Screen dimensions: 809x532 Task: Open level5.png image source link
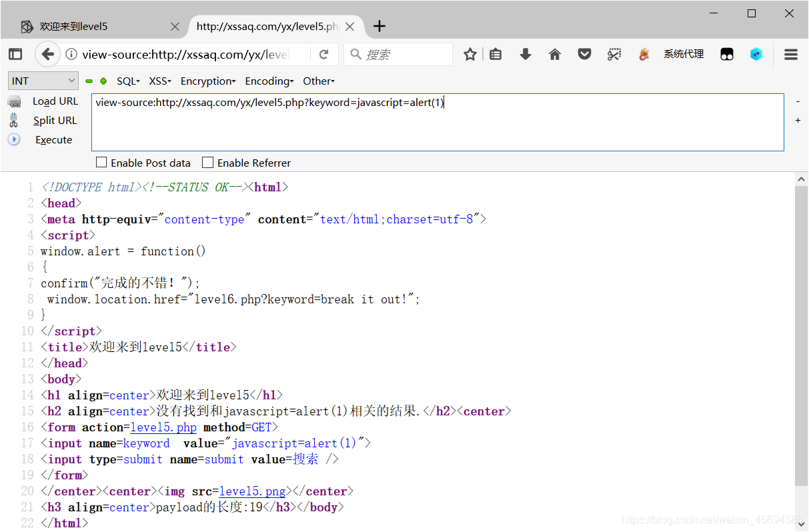click(252, 491)
